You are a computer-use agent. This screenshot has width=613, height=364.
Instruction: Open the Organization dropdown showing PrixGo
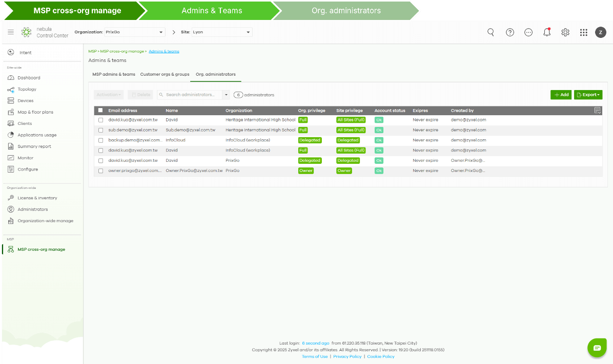click(134, 31)
